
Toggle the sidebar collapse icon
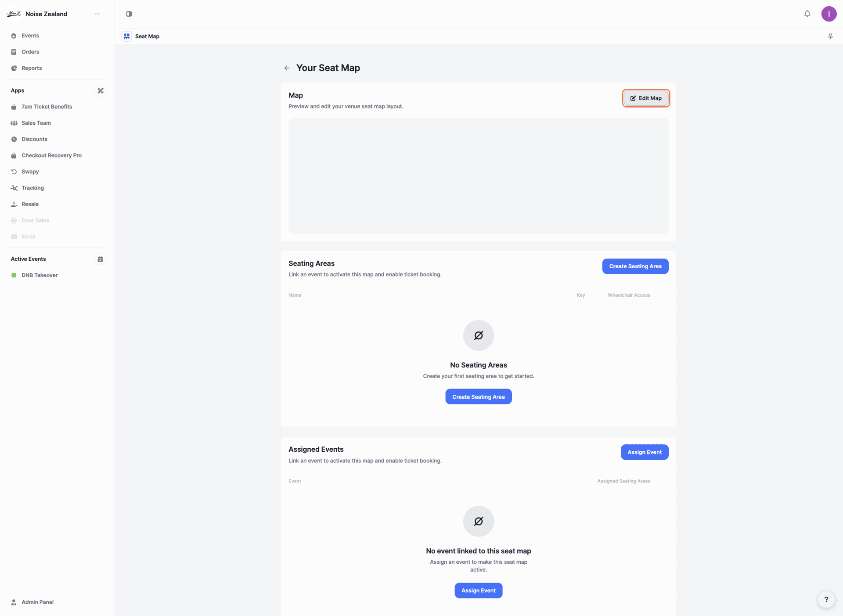129,14
